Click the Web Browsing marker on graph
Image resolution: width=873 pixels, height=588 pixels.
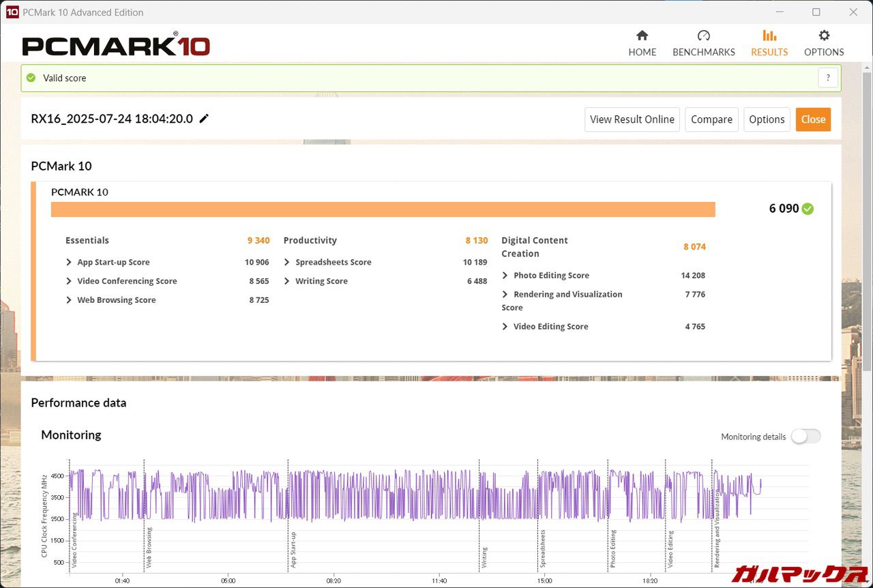[x=149, y=548]
